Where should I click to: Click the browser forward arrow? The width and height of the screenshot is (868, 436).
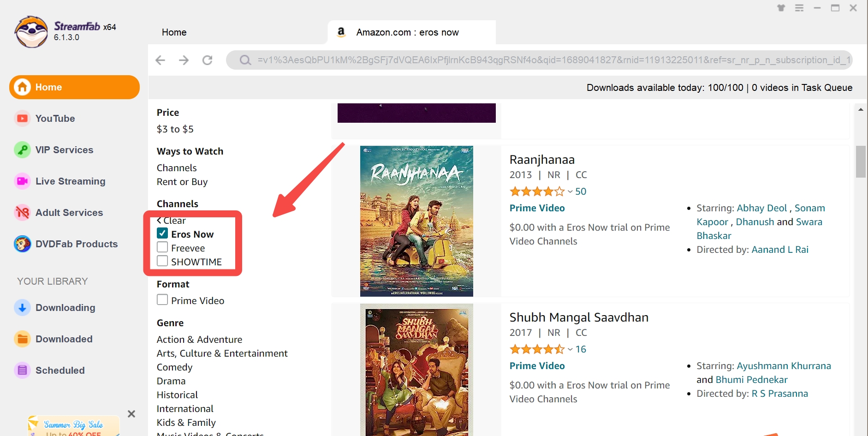184,60
